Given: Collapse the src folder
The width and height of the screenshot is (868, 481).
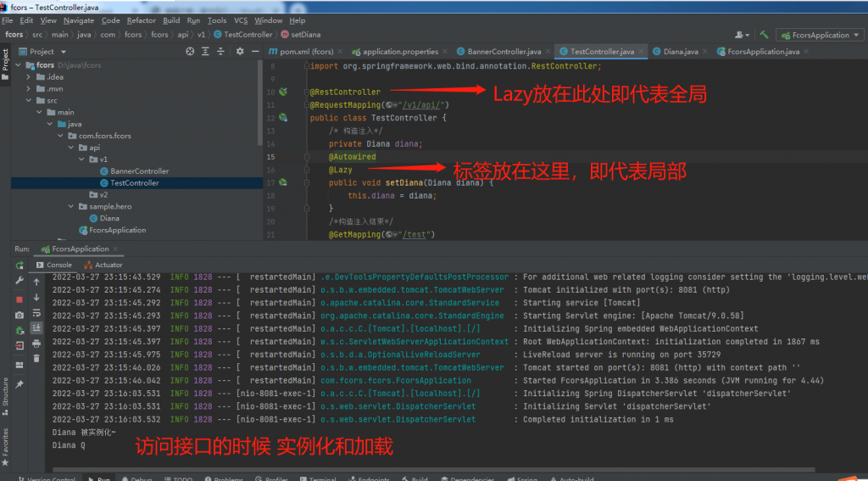Looking at the screenshot, I should point(28,101).
